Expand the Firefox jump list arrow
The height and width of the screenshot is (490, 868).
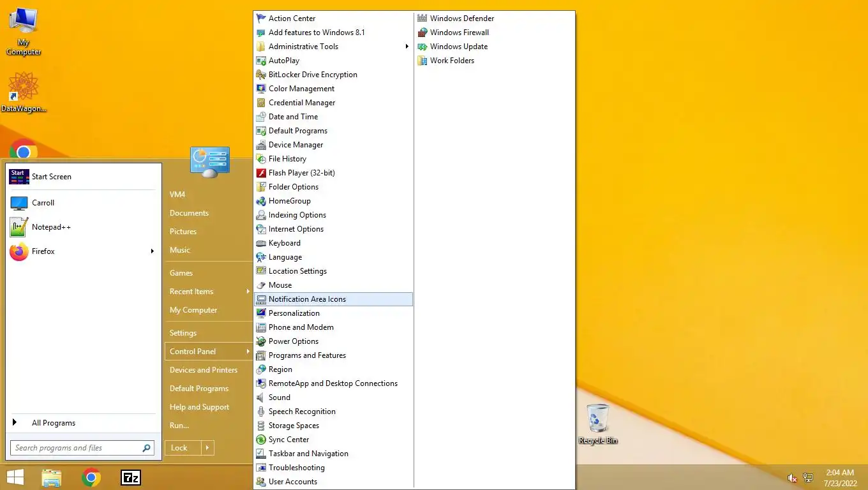152,251
